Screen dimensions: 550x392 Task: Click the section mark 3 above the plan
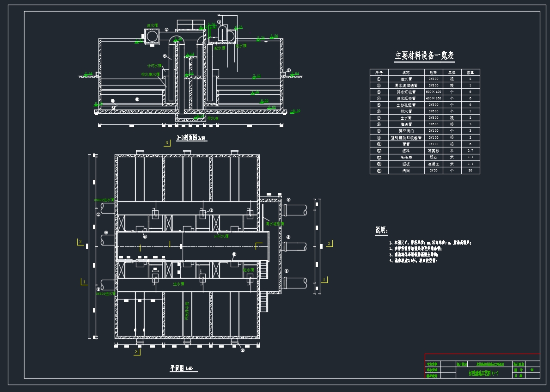tap(167, 143)
